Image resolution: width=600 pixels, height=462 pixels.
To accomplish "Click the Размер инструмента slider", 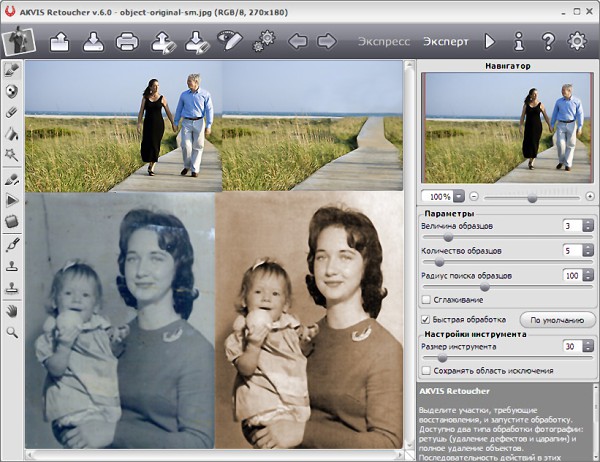I will coord(507,358).
